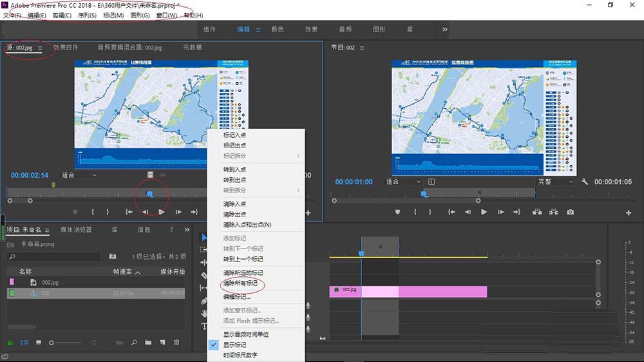
Task: Click the Lift button in program monitor
Action: pyautogui.click(x=537, y=212)
